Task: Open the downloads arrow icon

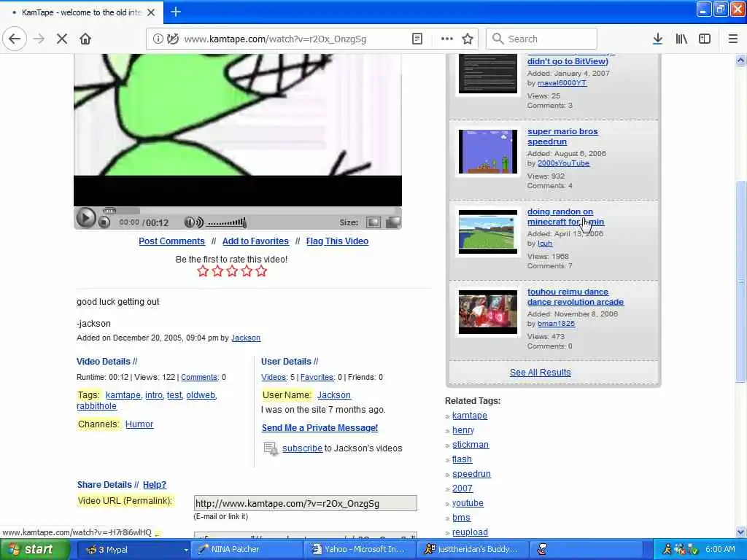Action: tap(657, 39)
